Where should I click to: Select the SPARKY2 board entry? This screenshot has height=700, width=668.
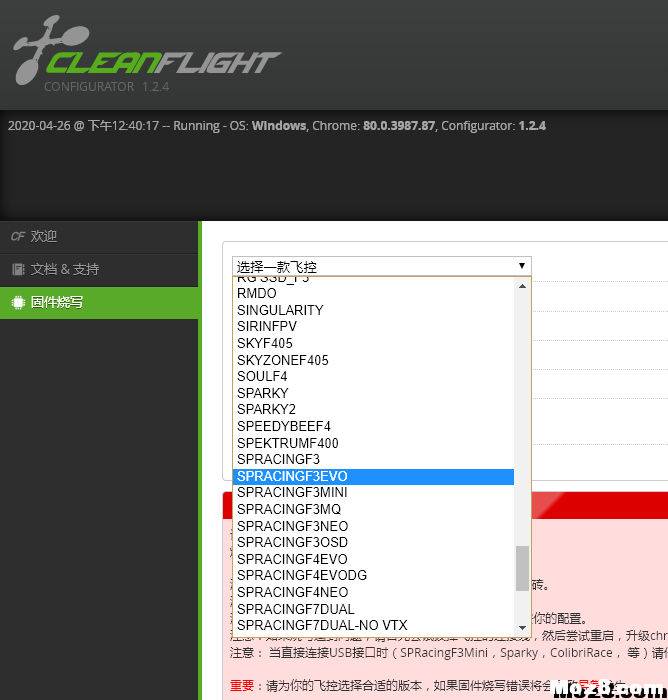pos(373,410)
